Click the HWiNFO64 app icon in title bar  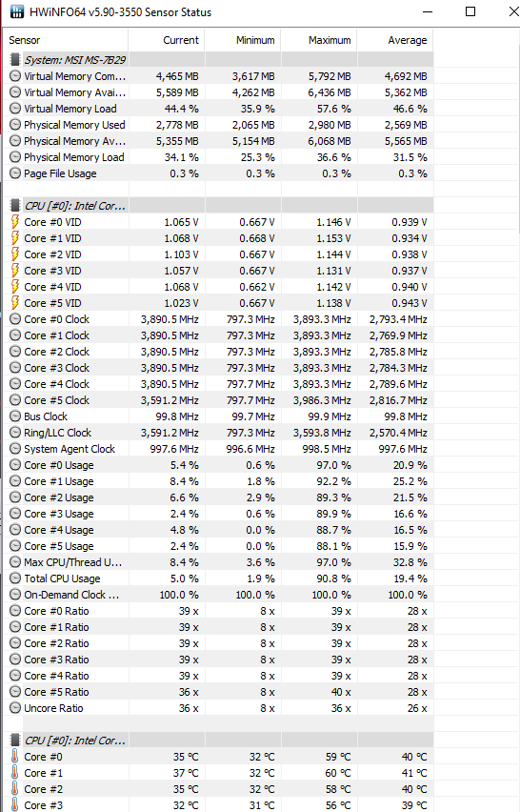[16, 11]
